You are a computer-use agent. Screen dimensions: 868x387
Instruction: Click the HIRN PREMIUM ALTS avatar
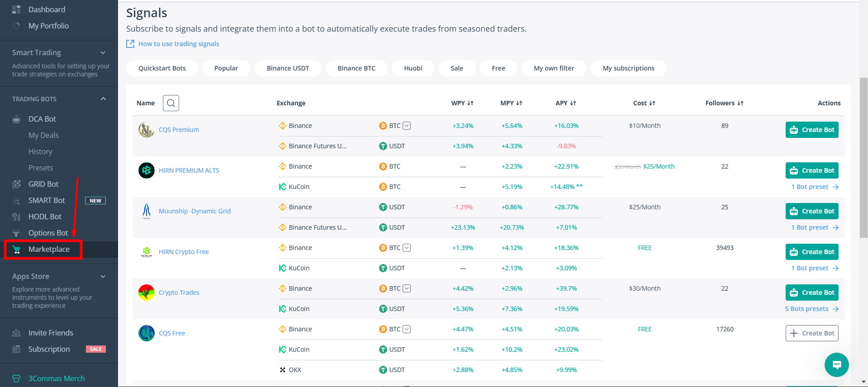146,170
